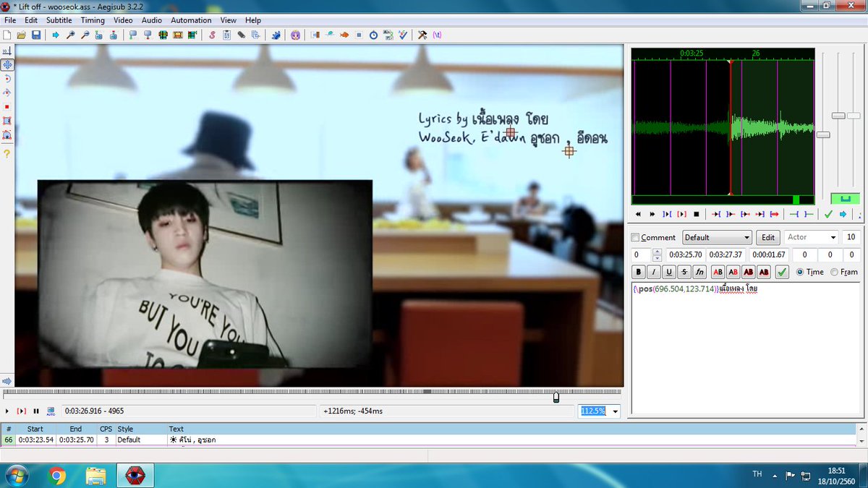Viewport: 868px width, 488px height.
Task: Open the Timing menu
Action: click(93, 20)
